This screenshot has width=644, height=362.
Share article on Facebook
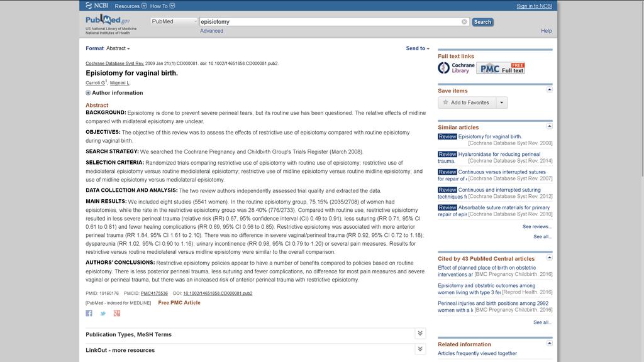(x=89, y=313)
